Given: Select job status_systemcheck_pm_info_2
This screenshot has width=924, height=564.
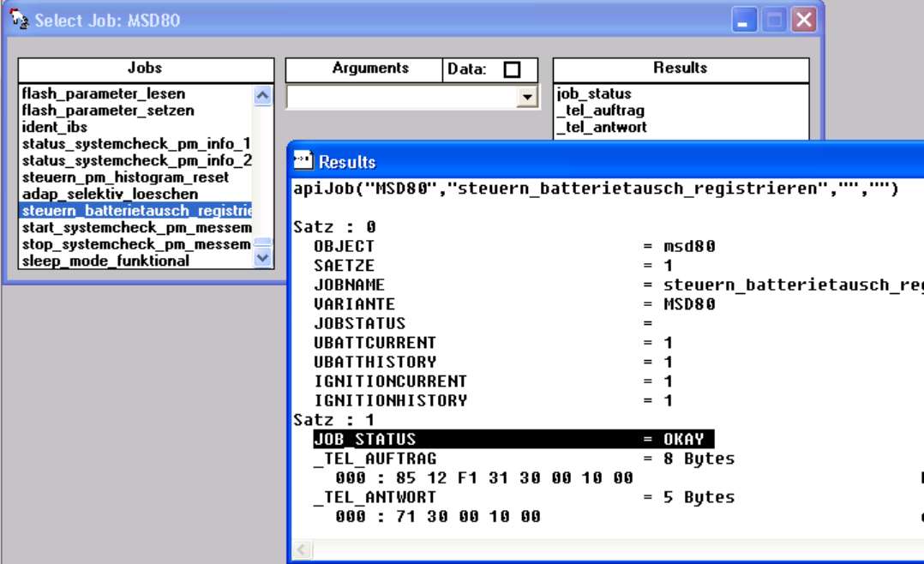Looking at the screenshot, I should point(136,160).
